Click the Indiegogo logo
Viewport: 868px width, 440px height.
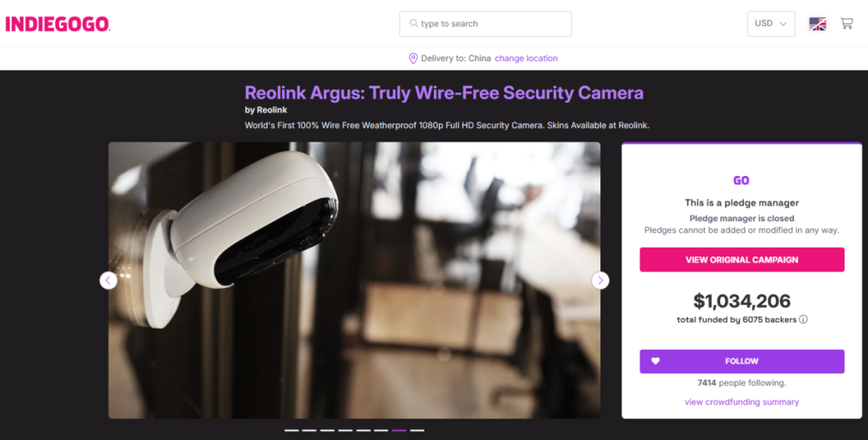pyautogui.click(x=58, y=24)
